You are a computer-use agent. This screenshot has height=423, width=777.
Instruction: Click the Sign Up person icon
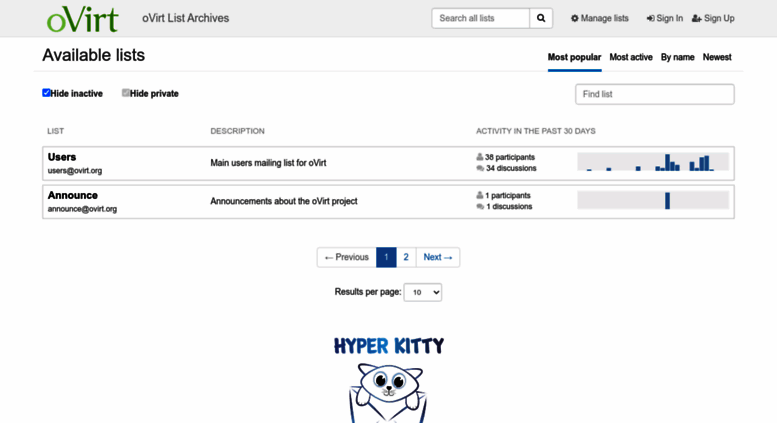tap(696, 18)
